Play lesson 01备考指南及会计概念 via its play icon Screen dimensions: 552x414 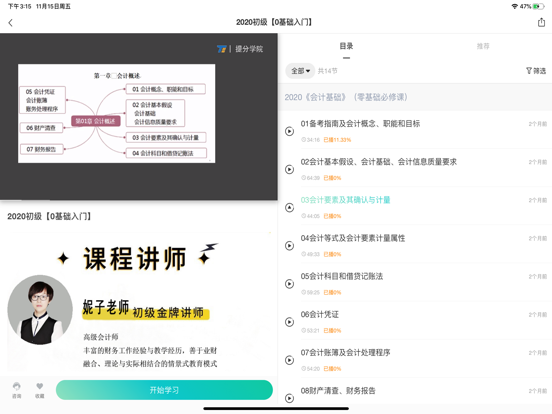(289, 131)
